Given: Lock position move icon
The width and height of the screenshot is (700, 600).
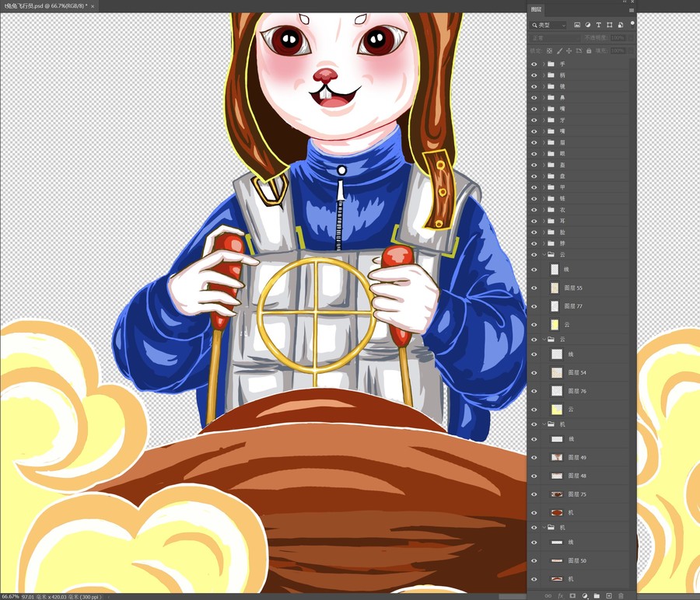Looking at the screenshot, I should (x=569, y=51).
